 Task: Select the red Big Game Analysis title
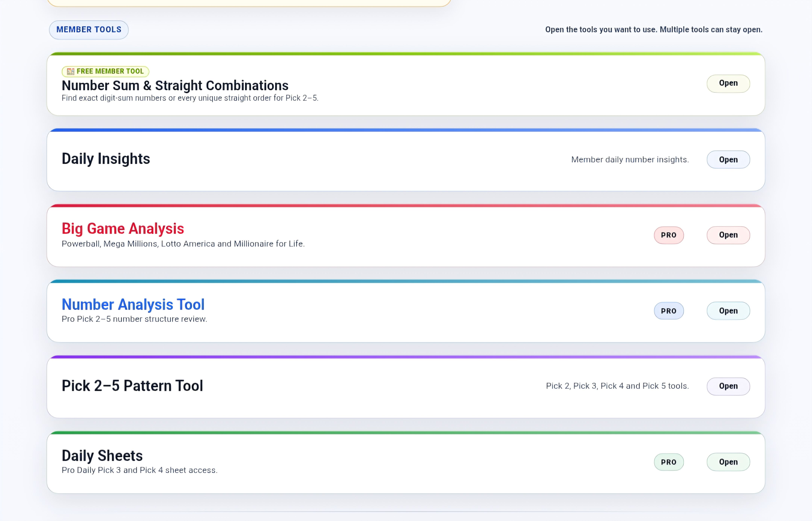point(123,229)
